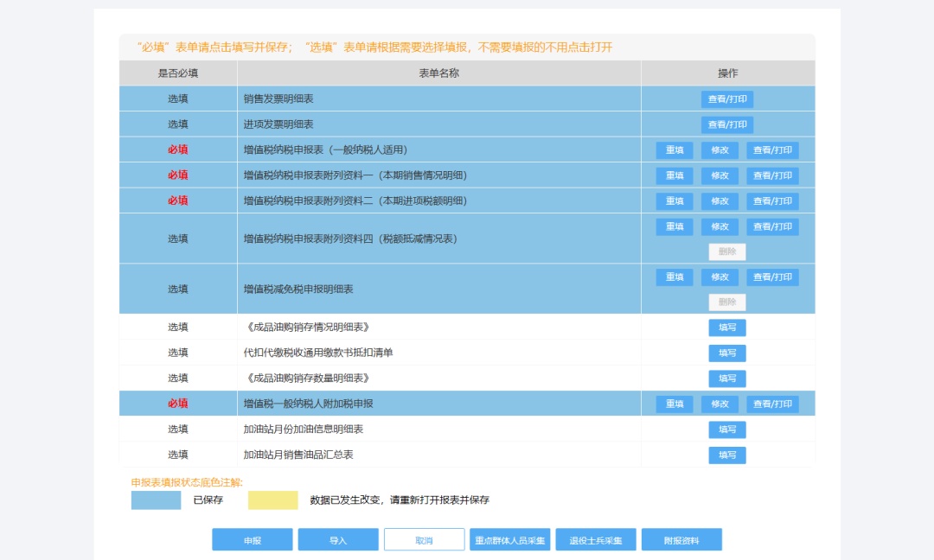Viewport: 934px width, 560px height.
Task: Click 修改 for 增值税纳税申报表（一般纳税人适用）
Action: (721, 150)
